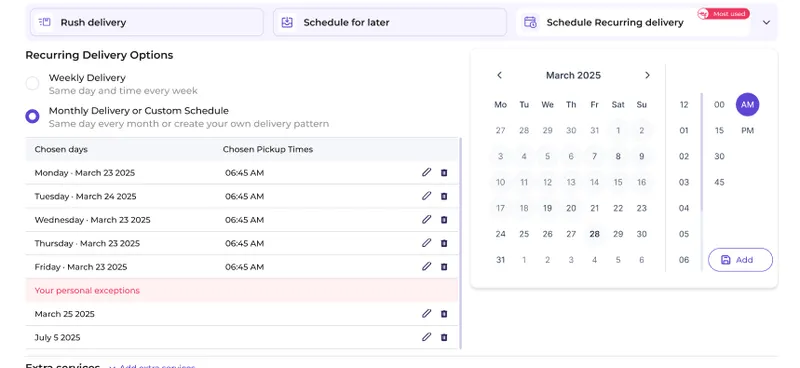Screen dimensions: 800x368
Task: Delete the Monday March 23 2025 row
Action: coord(444,173)
